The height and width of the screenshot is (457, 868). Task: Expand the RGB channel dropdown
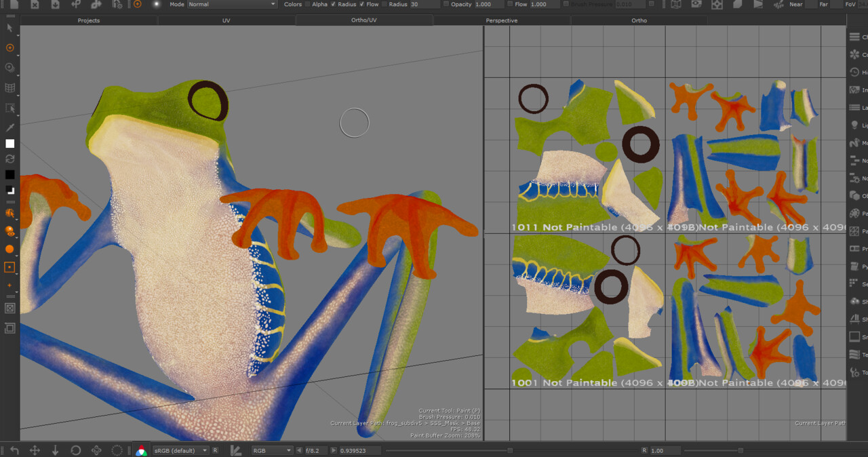click(271, 450)
